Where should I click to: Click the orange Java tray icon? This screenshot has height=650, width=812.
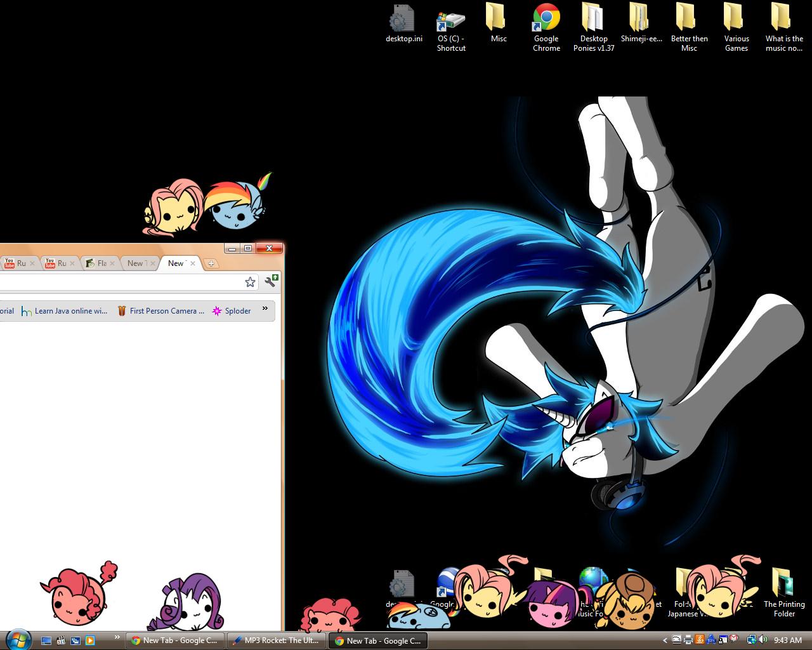(700, 640)
